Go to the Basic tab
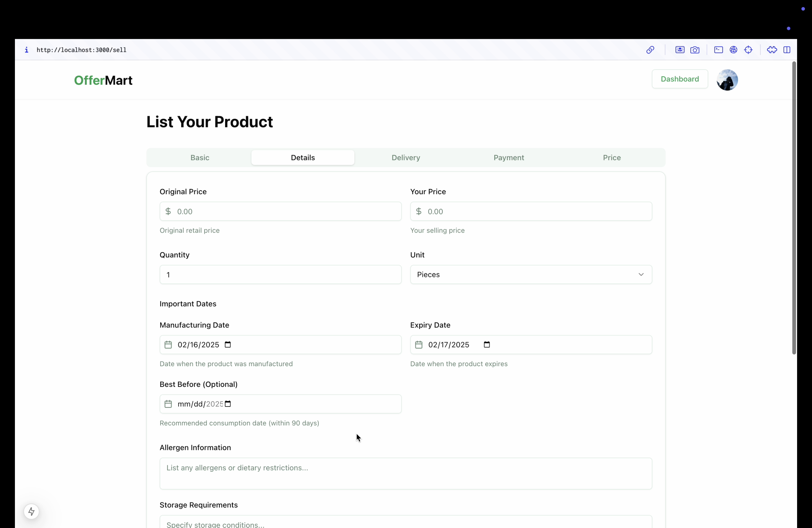 pyautogui.click(x=200, y=158)
